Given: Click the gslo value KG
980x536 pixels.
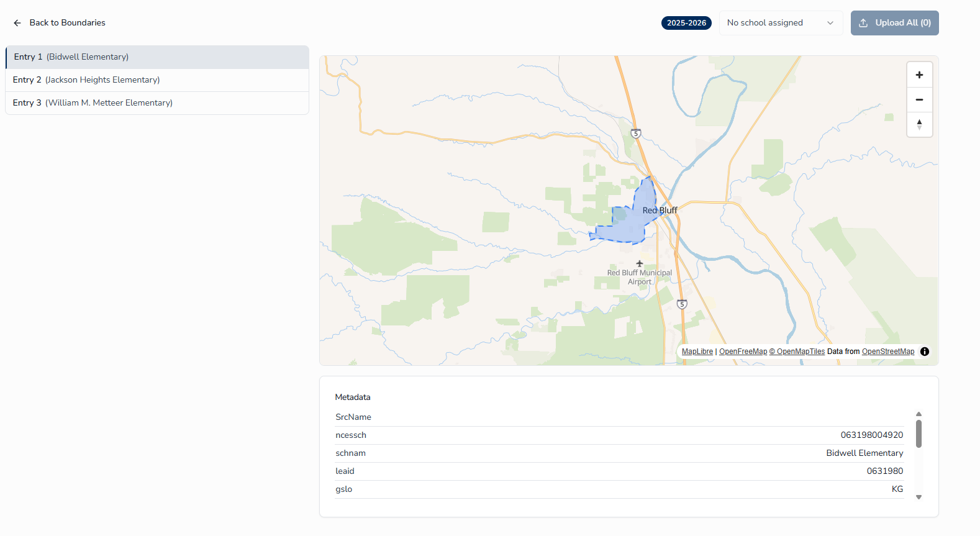Looking at the screenshot, I should click(897, 489).
